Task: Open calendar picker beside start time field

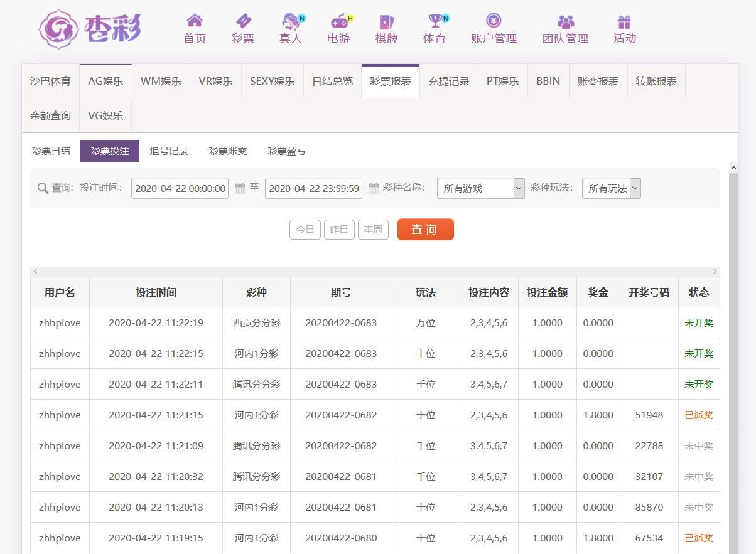Action: click(x=239, y=188)
